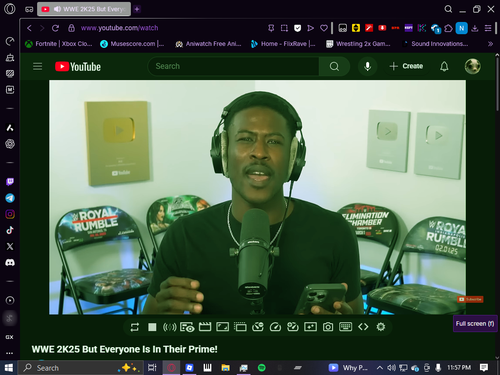The width and height of the screenshot is (500, 375).
Task: Click the video frame to pause playback
Action: [x=257, y=197]
